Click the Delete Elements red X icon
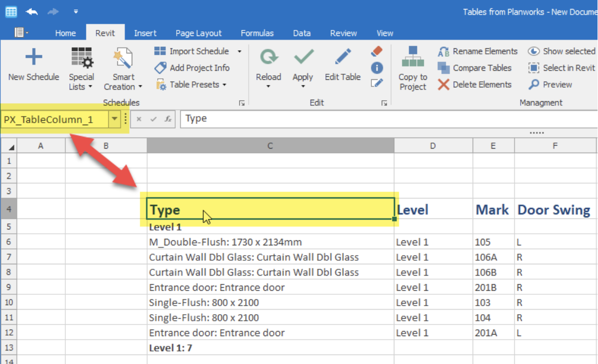Image resolution: width=598 pixels, height=364 pixels. pos(444,85)
